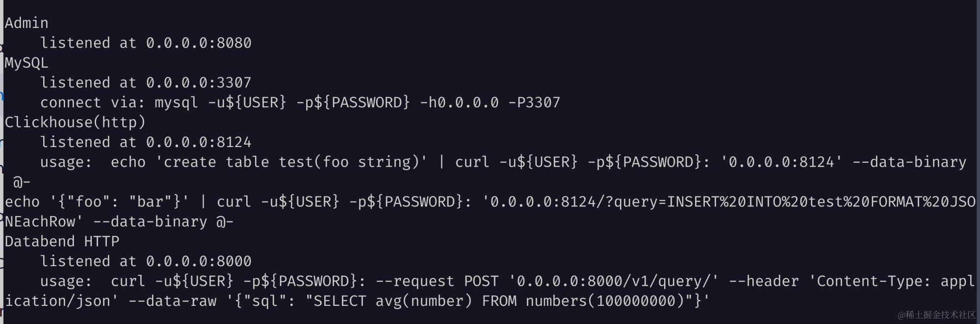This screenshot has height=324, width=980.
Task: Click the MySQL address 0.0.0.0:3307
Action: pos(199,83)
